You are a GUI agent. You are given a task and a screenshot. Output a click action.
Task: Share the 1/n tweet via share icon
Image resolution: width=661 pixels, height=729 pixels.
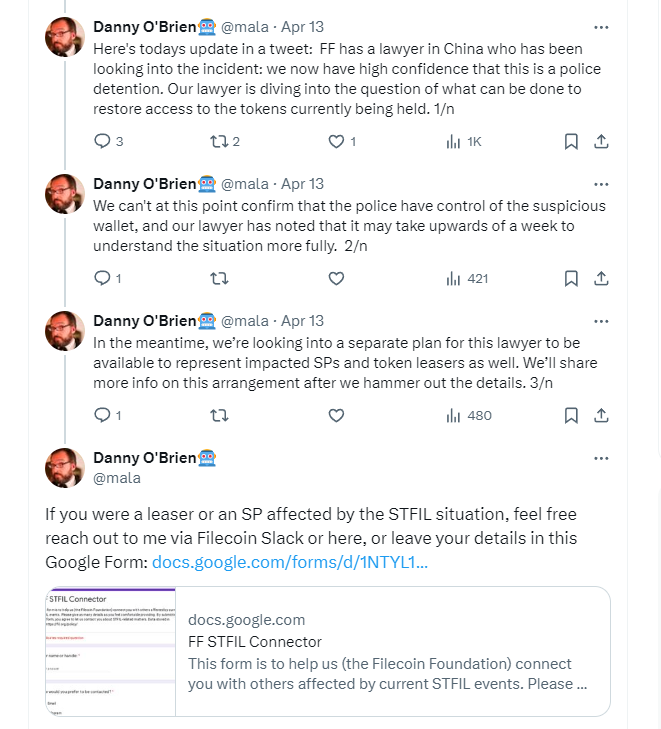[x=601, y=141]
